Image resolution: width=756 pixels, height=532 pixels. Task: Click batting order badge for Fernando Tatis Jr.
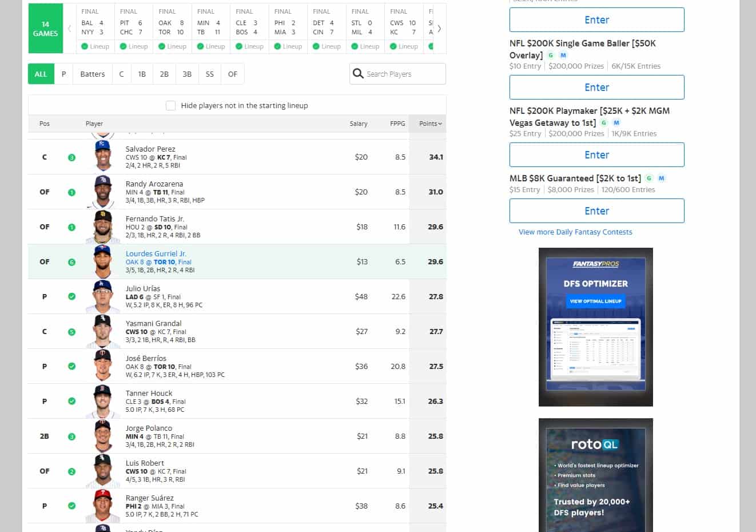click(71, 227)
